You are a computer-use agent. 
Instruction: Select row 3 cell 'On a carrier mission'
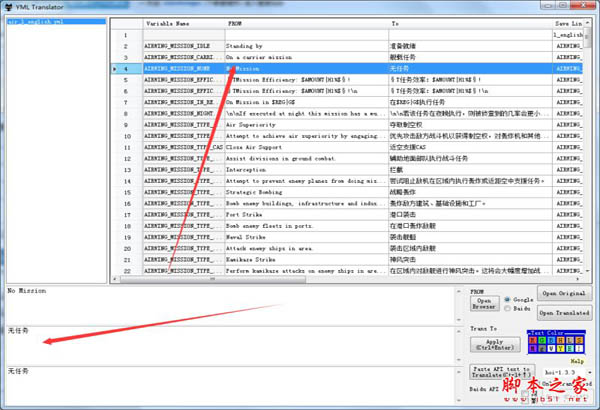click(307, 57)
